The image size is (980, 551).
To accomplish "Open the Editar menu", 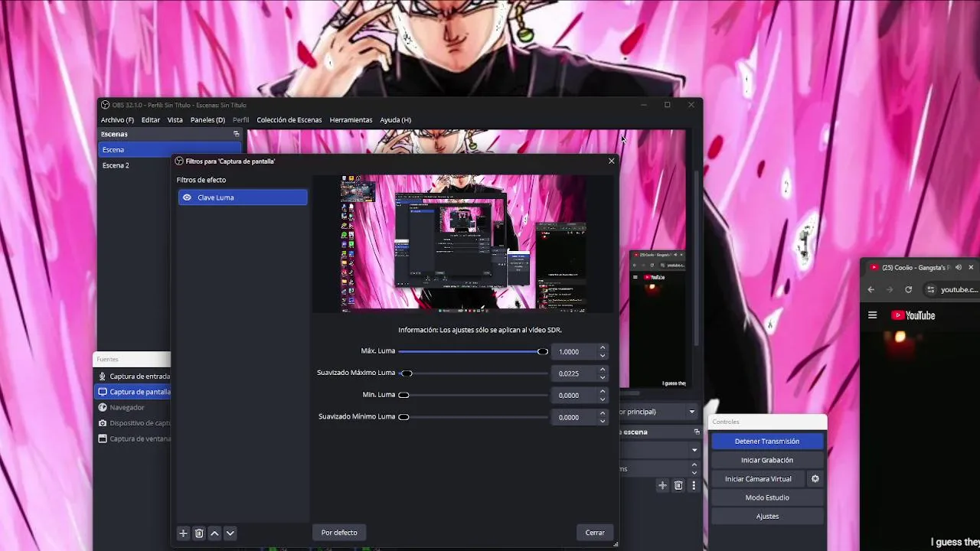I will coord(151,120).
